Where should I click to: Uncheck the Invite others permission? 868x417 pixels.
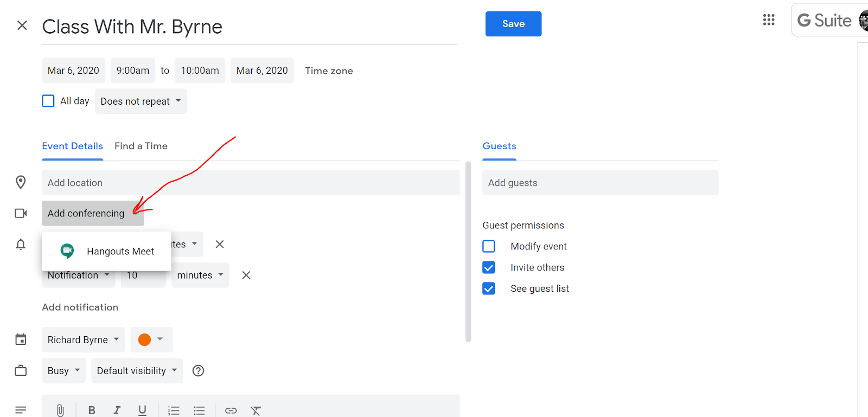(489, 268)
